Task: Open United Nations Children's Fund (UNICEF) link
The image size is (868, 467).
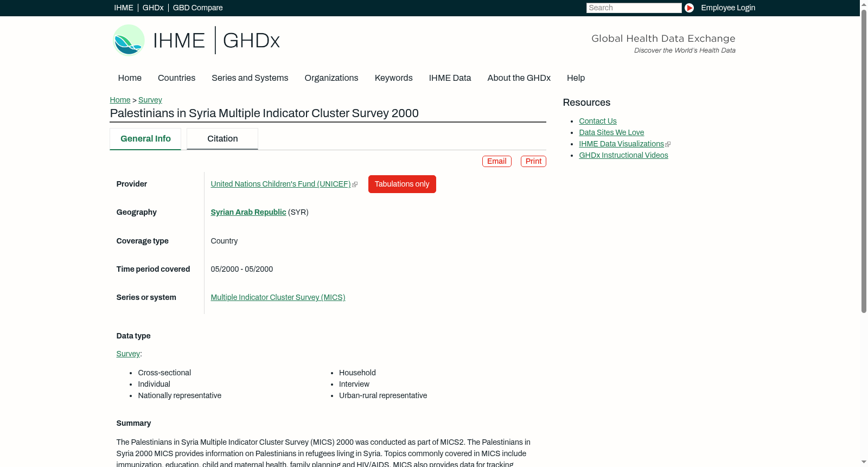Action: tap(280, 184)
